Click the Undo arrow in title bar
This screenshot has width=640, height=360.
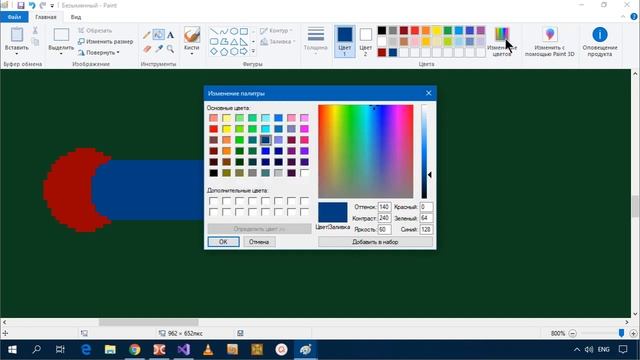(32, 5)
